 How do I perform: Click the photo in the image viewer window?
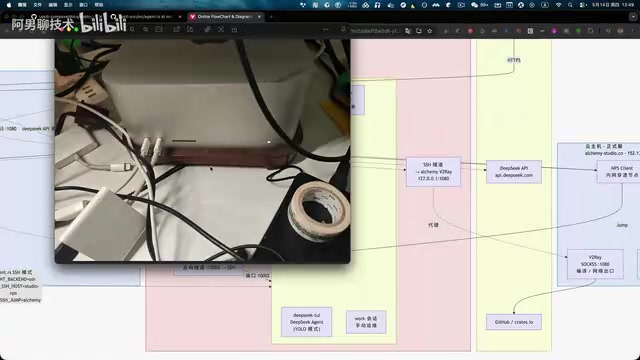click(202, 151)
